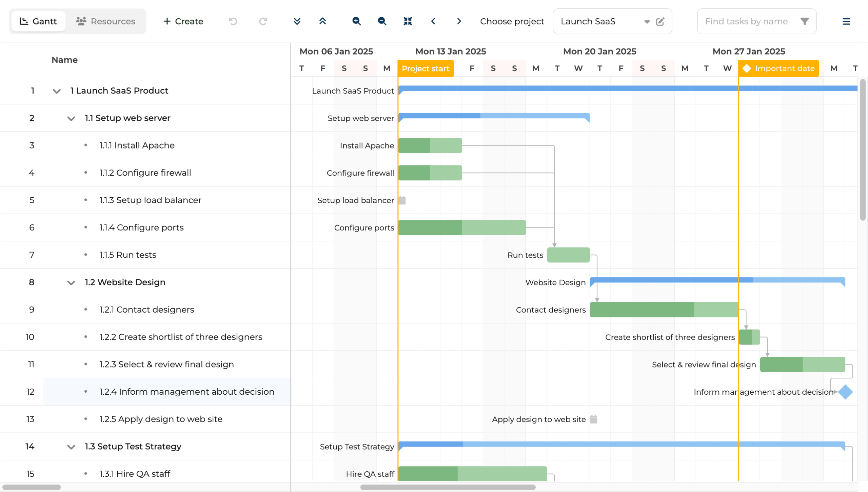Select row 1.2.3 Select & review final design
The width and height of the screenshot is (868, 492).
[x=145, y=365]
